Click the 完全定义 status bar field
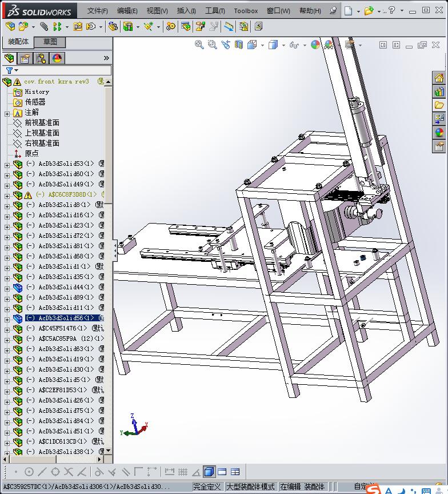 coord(207,487)
